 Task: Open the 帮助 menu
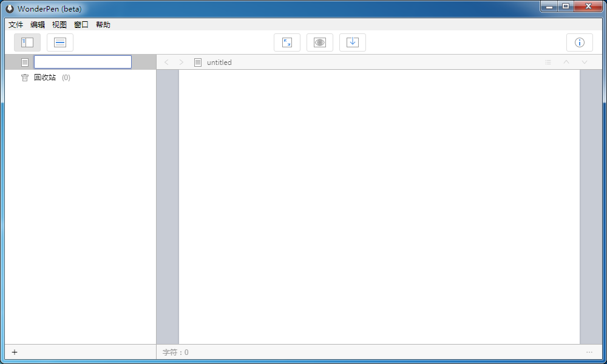(103, 25)
